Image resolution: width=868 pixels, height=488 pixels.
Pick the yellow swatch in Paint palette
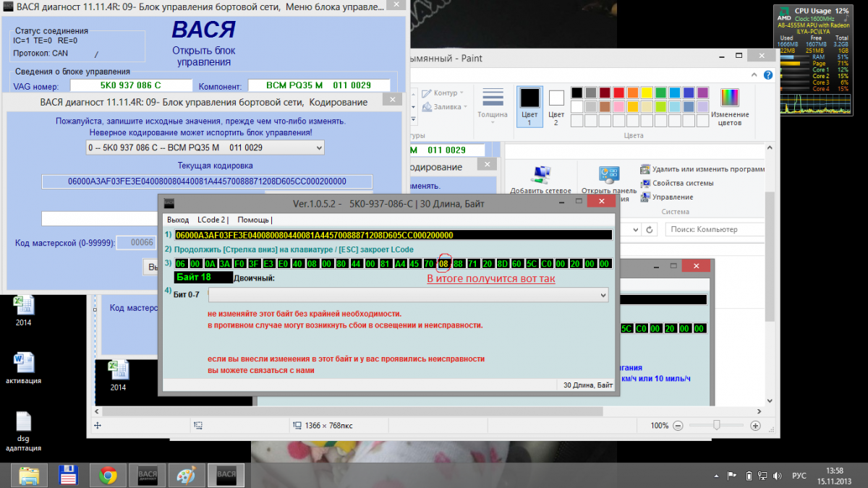[647, 93]
